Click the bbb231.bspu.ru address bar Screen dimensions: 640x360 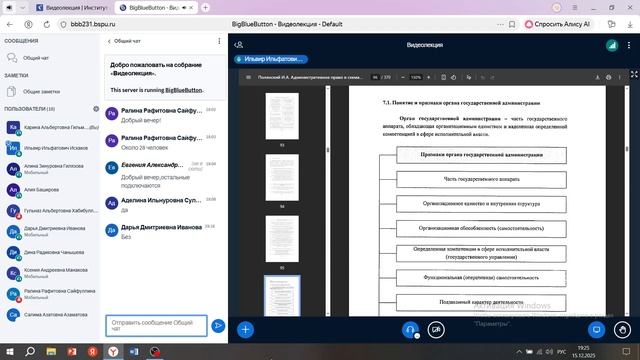93,24
